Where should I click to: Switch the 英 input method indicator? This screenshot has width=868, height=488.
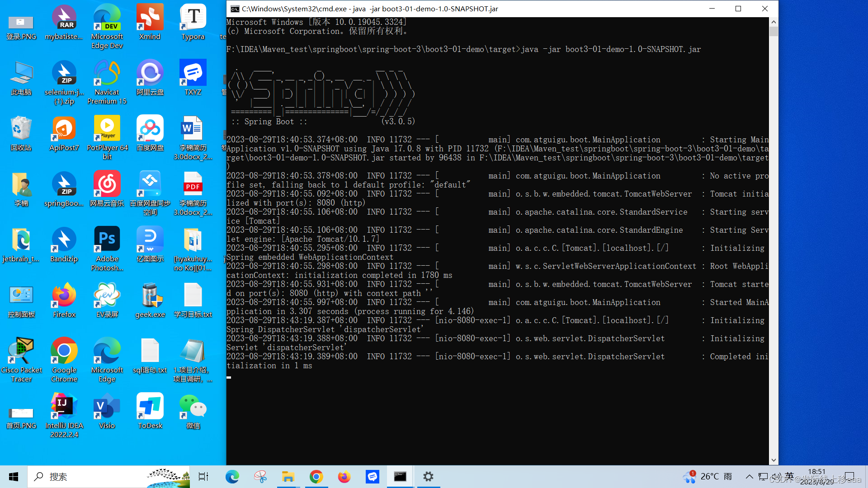(x=789, y=476)
